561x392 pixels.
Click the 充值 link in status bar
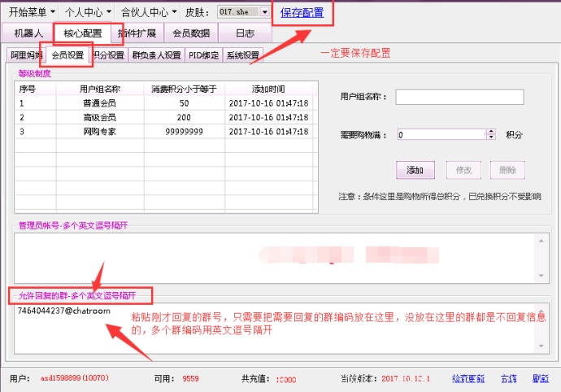pyautogui.click(x=509, y=379)
